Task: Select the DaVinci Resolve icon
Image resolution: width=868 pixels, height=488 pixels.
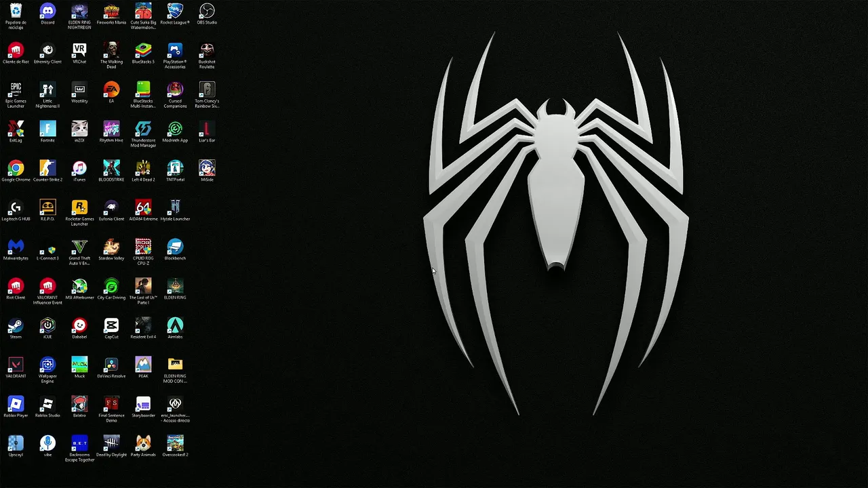Action: click(x=111, y=365)
